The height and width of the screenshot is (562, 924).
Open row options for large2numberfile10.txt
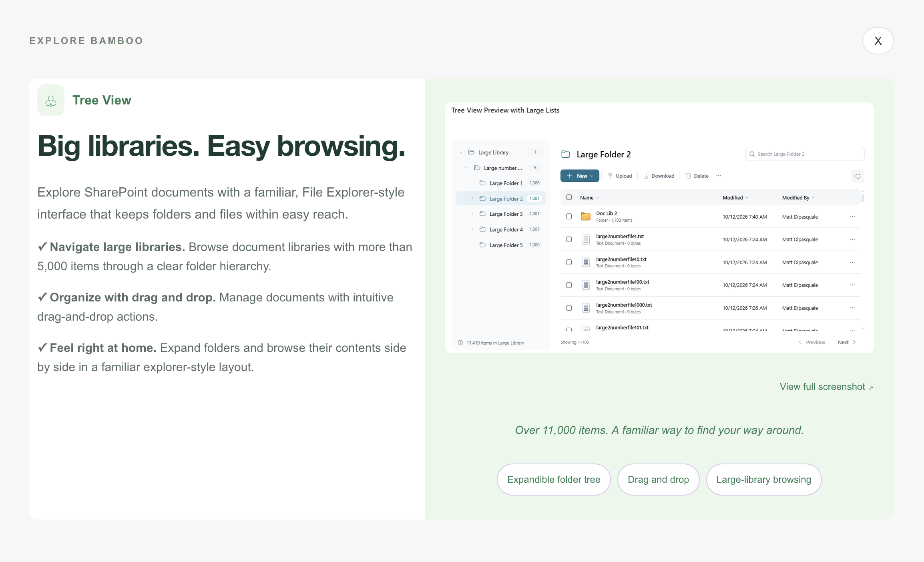point(852,262)
